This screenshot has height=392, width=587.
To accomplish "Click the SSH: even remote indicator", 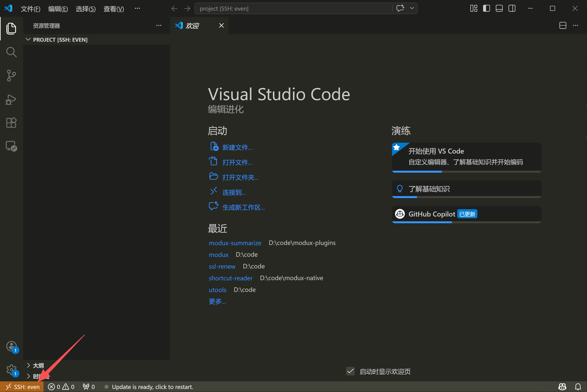I will [22, 387].
